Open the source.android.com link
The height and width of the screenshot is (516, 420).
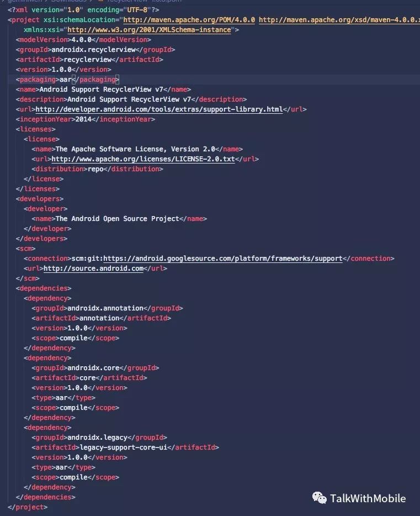[x=93, y=268]
